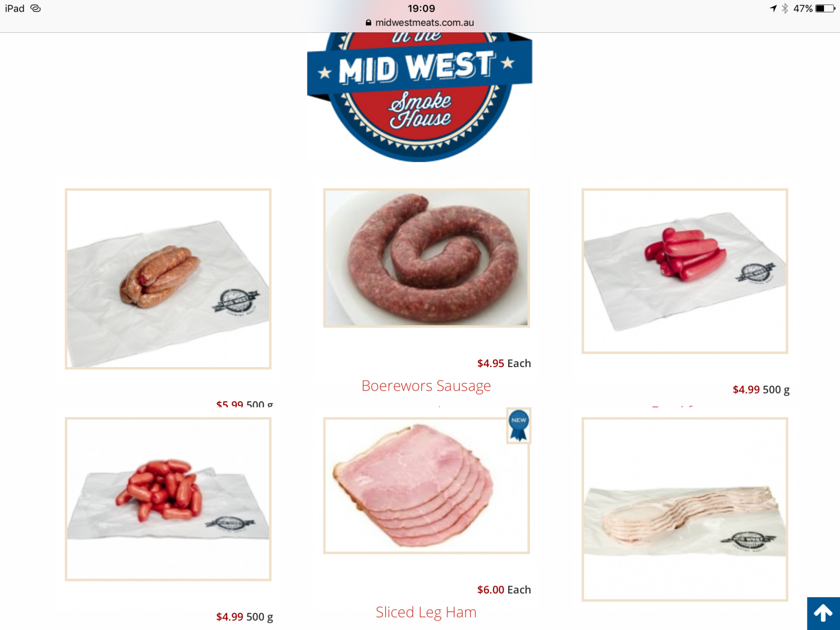Image resolution: width=840 pixels, height=630 pixels.
Task: Click the NEW ribbon badge on ham
Action: 519,425
